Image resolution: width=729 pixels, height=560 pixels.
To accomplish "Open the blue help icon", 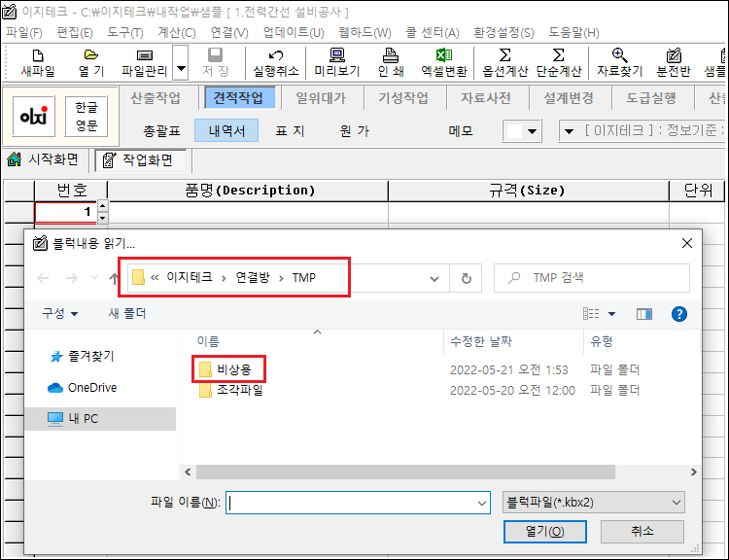I will pyautogui.click(x=679, y=314).
